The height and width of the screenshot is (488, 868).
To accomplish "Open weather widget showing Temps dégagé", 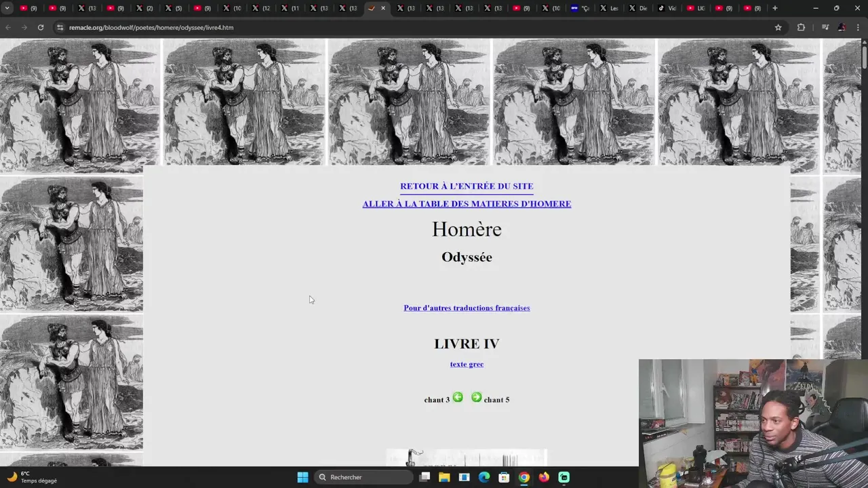I will (33, 477).
